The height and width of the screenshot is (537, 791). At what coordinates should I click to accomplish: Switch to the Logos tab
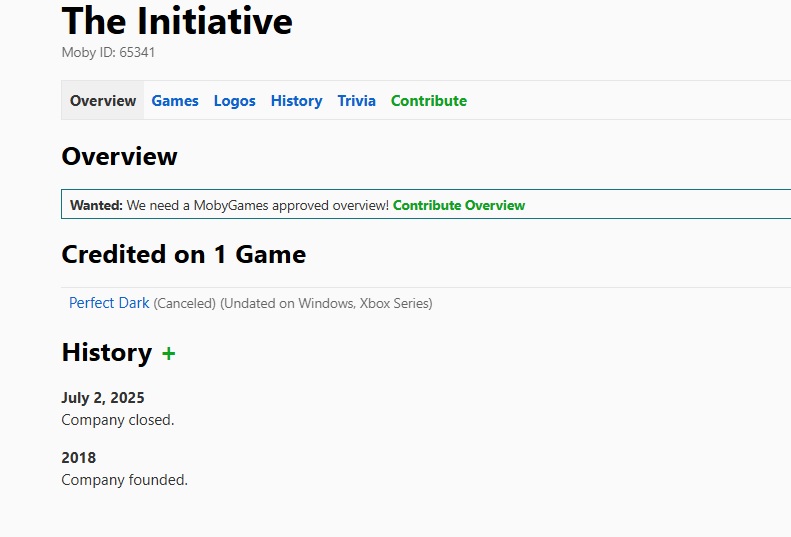pos(235,100)
